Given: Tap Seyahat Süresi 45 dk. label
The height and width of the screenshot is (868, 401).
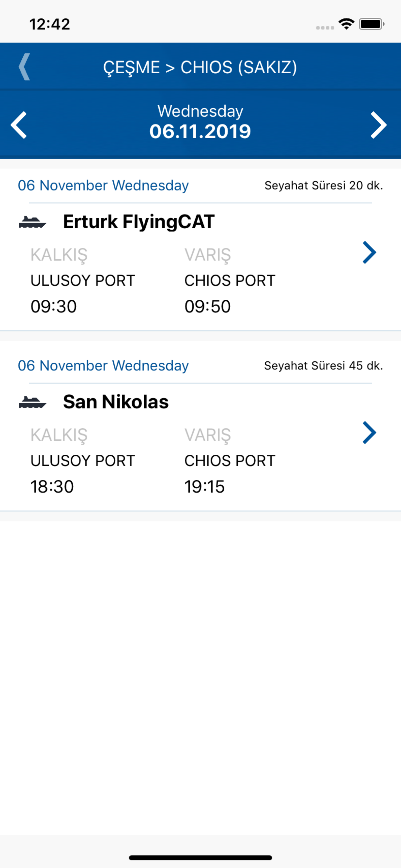Looking at the screenshot, I should pyautogui.click(x=324, y=366).
